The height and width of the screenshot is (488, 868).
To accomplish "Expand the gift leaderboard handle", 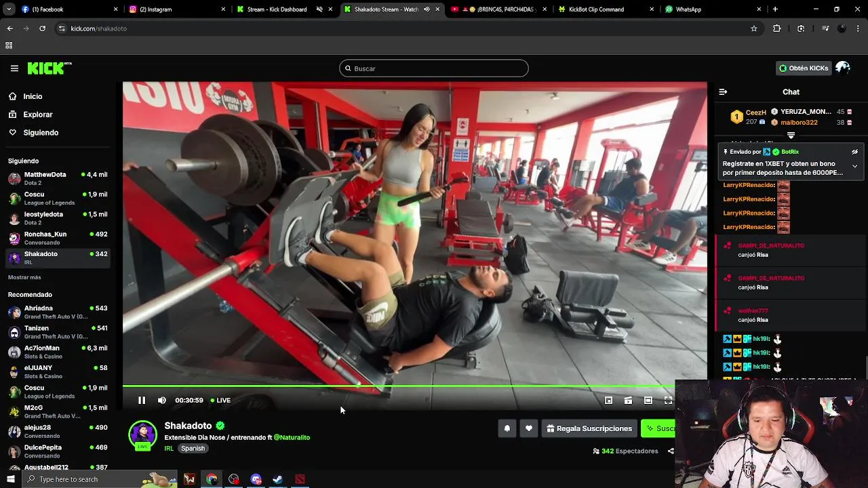I will (x=791, y=136).
